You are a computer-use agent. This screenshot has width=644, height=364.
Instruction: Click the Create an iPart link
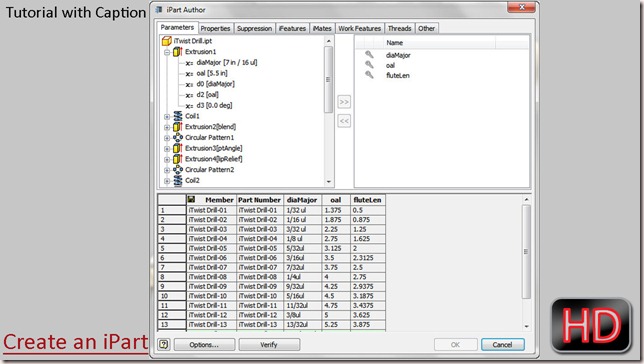76,342
